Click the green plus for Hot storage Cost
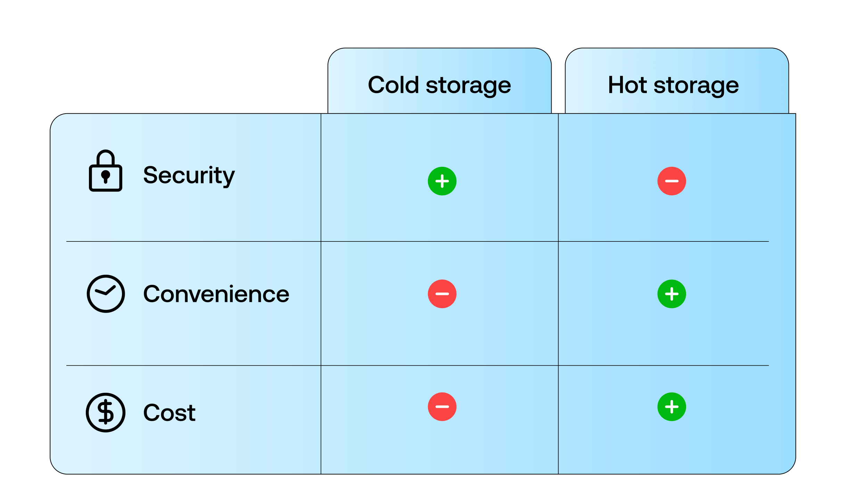The image size is (858, 504). (671, 407)
